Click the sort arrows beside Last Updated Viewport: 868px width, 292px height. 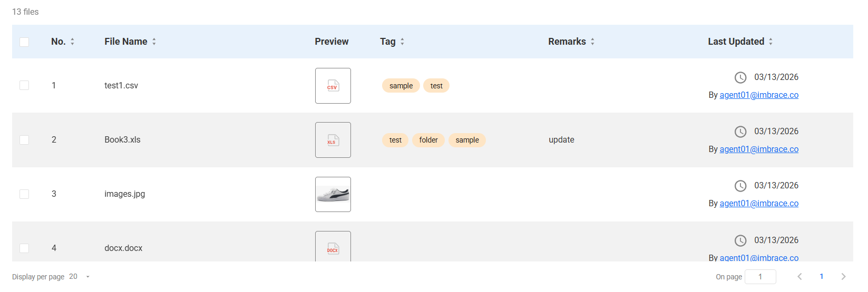771,42
